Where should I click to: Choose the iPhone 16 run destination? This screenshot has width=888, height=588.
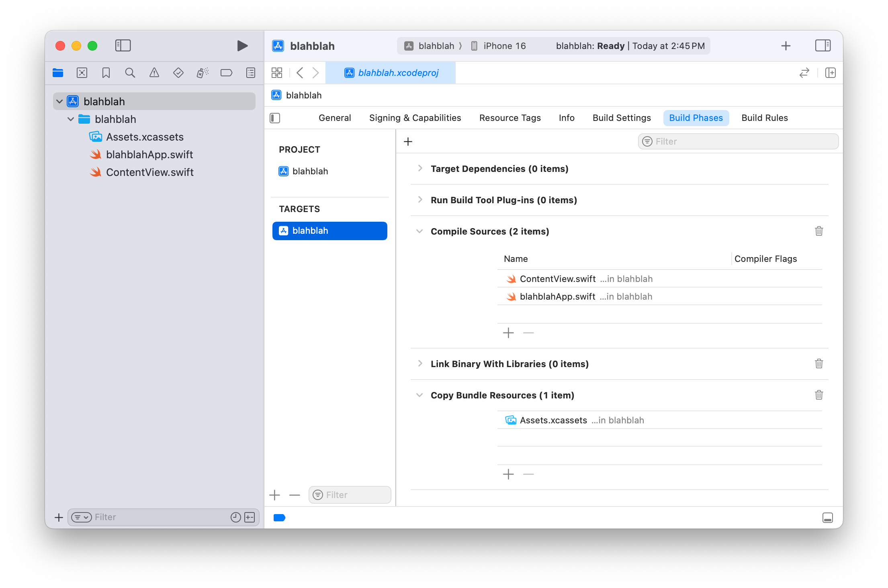(498, 46)
